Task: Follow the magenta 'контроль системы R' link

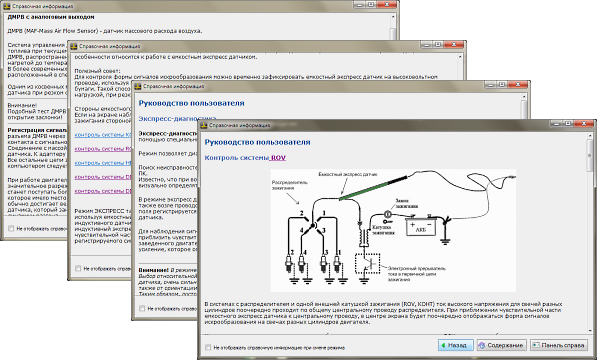Action: (x=103, y=149)
